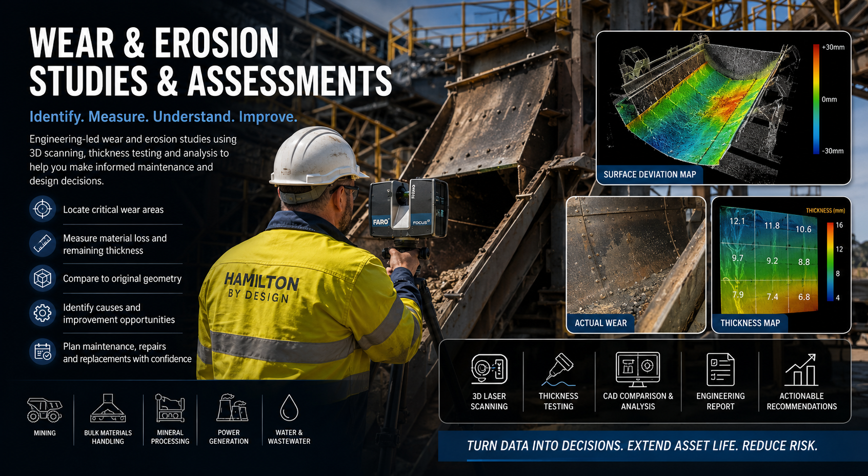This screenshot has width=868, height=476.
Task: Click Locate critical wear areas text
Action: (x=113, y=210)
